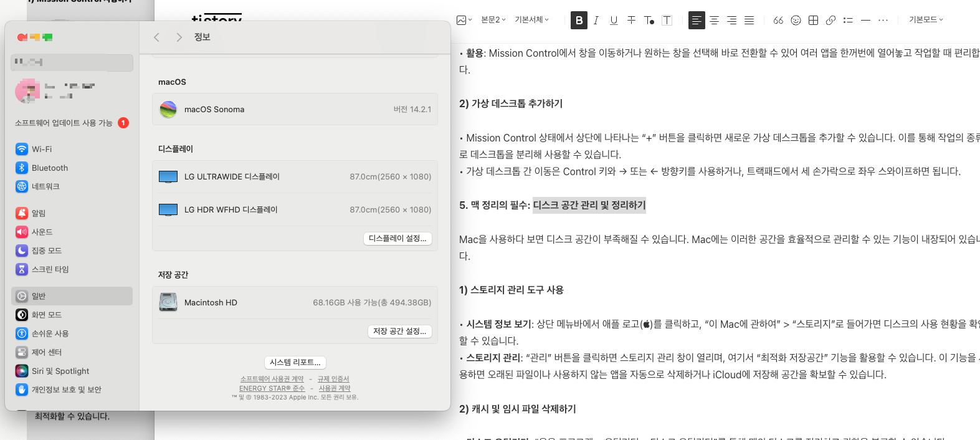Click the Macintosh HD drive icon
The image size is (980, 440).
click(x=168, y=302)
